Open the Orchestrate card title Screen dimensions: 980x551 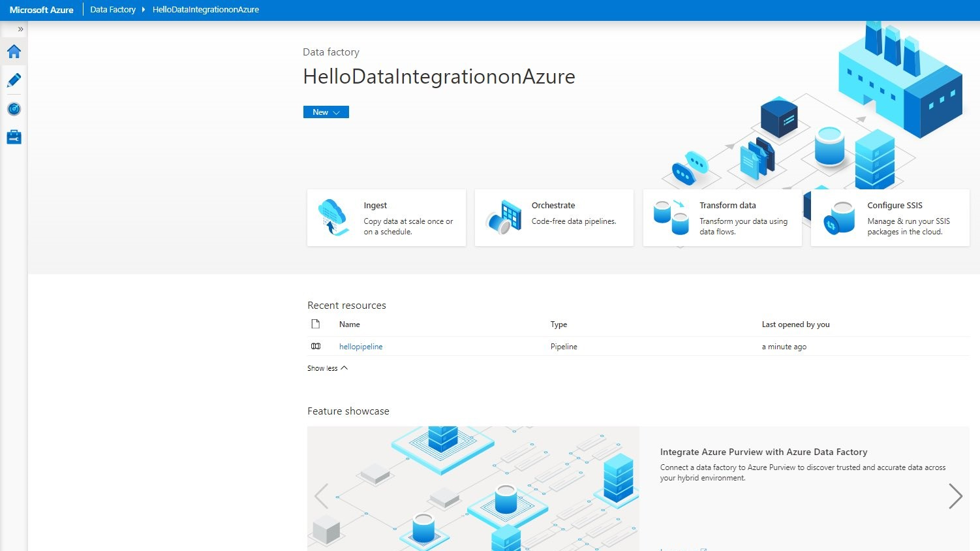[553, 206]
